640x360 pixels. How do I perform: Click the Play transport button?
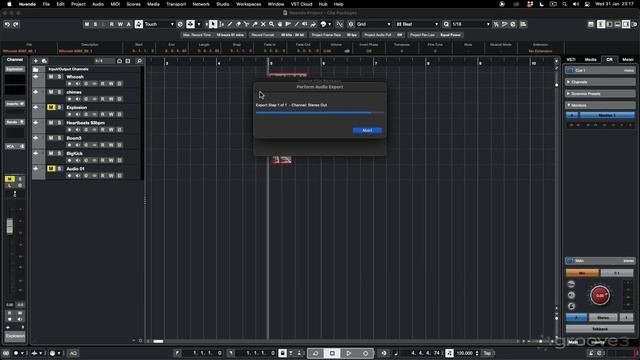(349, 353)
